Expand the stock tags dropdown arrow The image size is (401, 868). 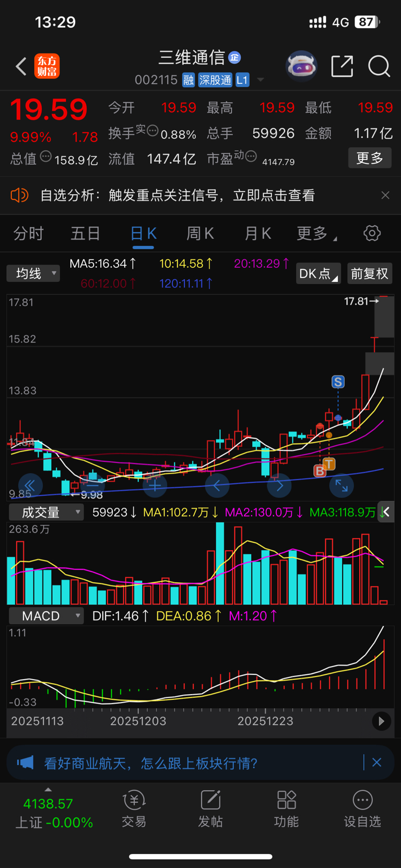coord(260,80)
